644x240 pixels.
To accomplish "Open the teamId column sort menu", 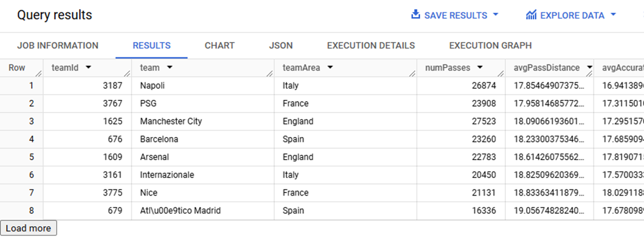I will (x=88, y=68).
